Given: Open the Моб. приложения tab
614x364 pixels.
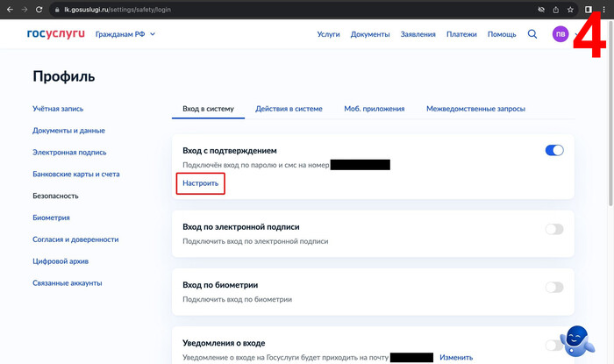Looking at the screenshot, I should [374, 109].
